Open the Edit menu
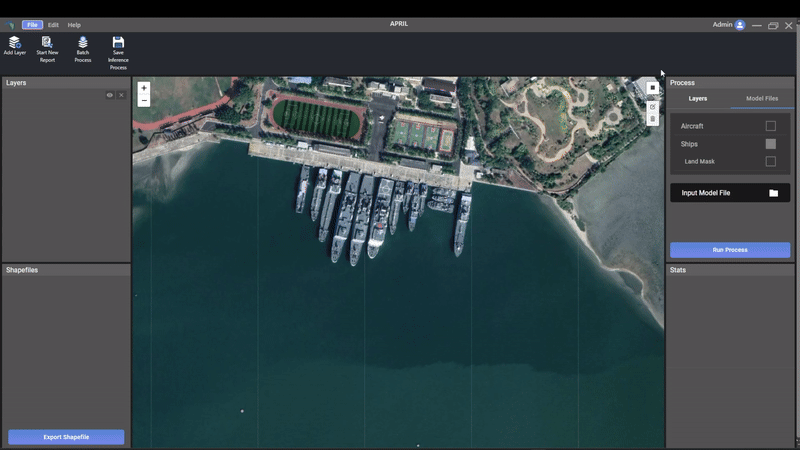The image size is (800, 450). [53, 25]
